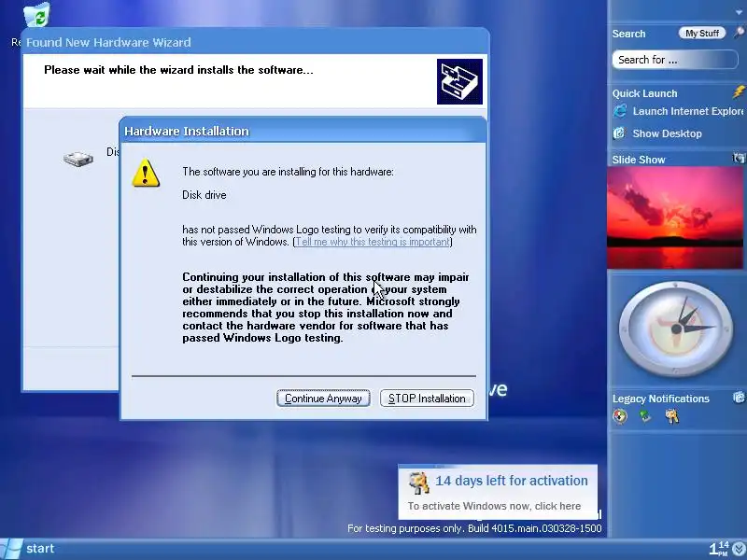The image size is (747, 560).
Task: Click the 'Legacy Notifications' tile heading
Action: pyautogui.click(x=661, y=399)
